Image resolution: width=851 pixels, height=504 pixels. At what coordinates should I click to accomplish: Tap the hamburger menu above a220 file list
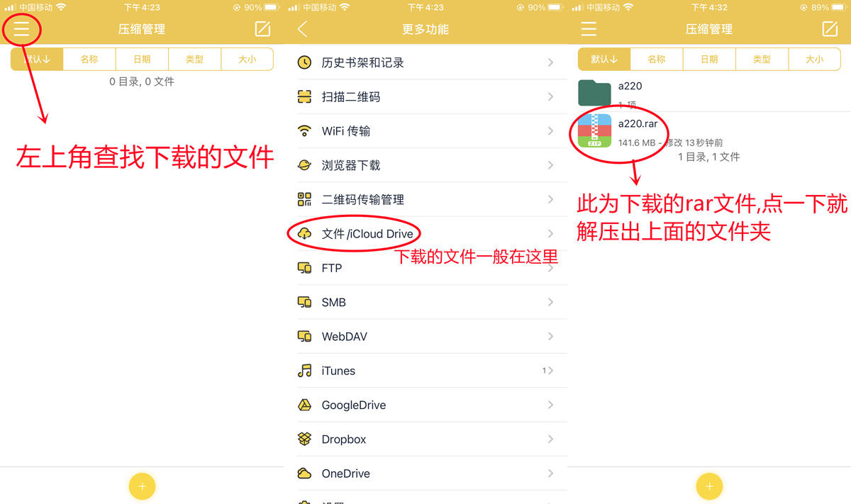click(589, 29)
